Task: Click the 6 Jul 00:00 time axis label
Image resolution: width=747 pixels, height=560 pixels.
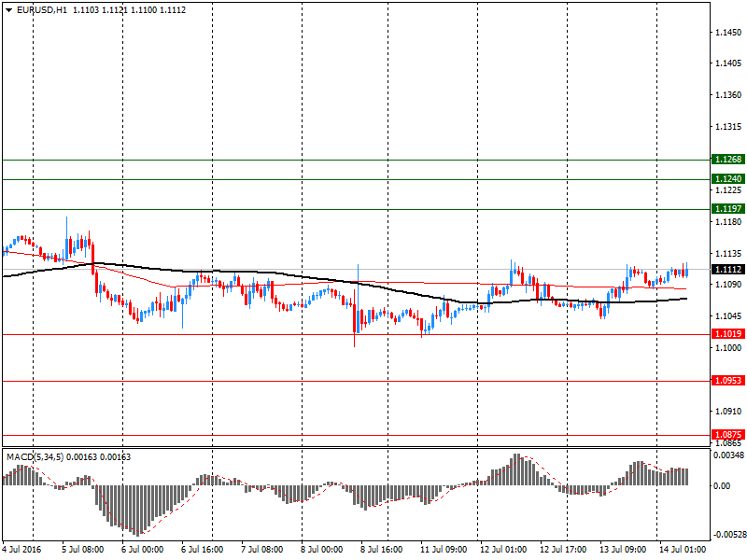Action: click(143, 550)
